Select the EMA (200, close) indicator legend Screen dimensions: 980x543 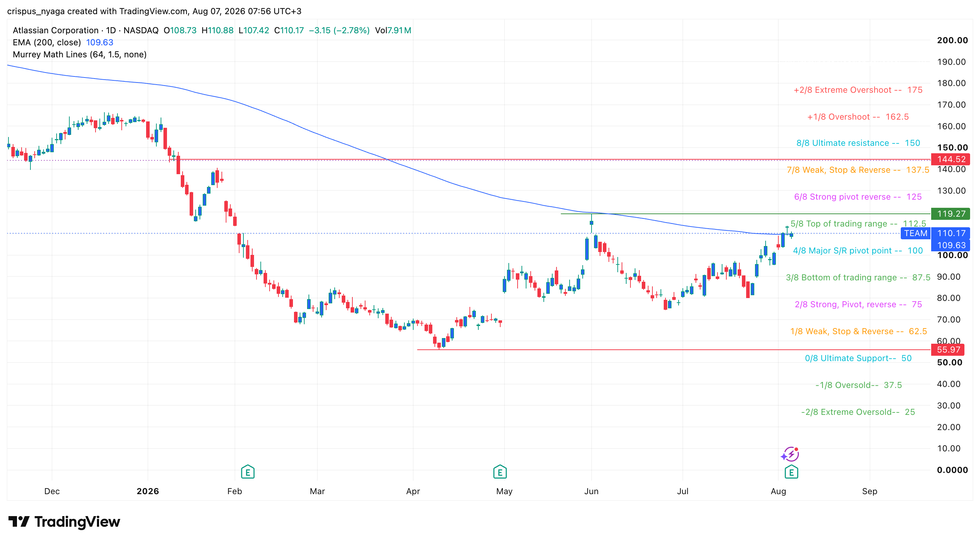point(47,42)
